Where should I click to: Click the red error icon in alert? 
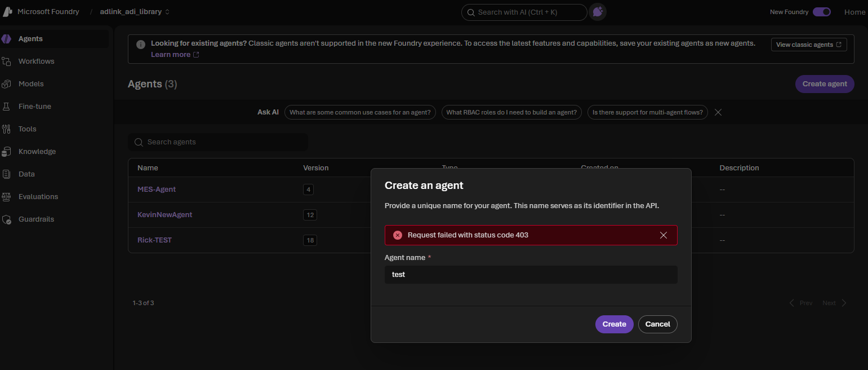coord(398,235)
